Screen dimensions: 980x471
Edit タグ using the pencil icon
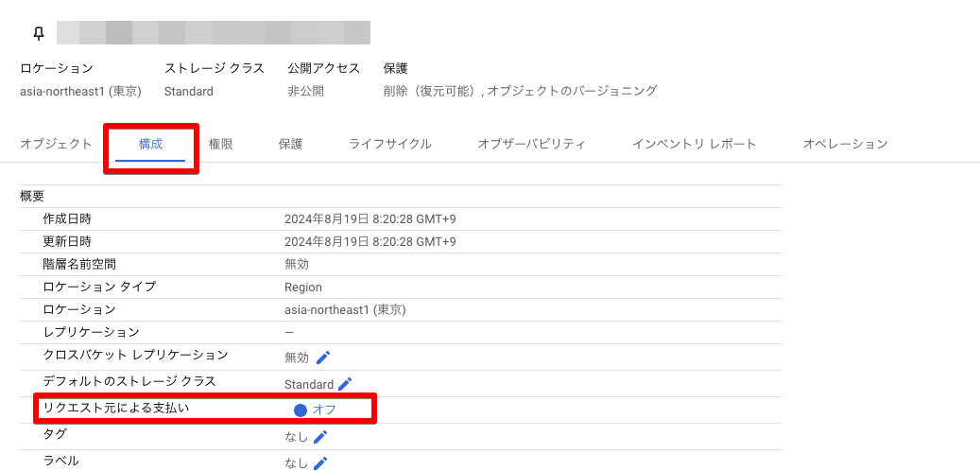[x=320, y=437]
